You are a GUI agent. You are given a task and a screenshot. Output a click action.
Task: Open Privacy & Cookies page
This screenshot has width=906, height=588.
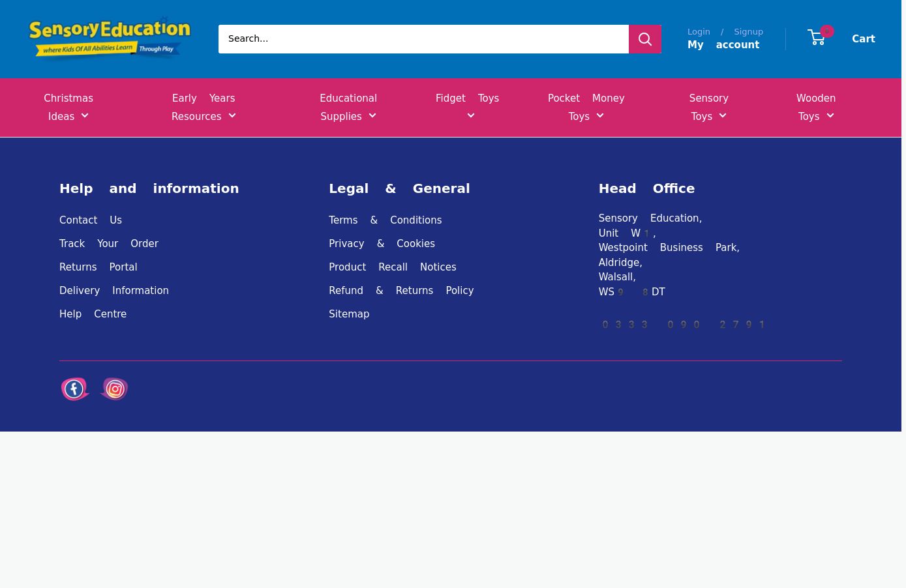click(382, 244)
